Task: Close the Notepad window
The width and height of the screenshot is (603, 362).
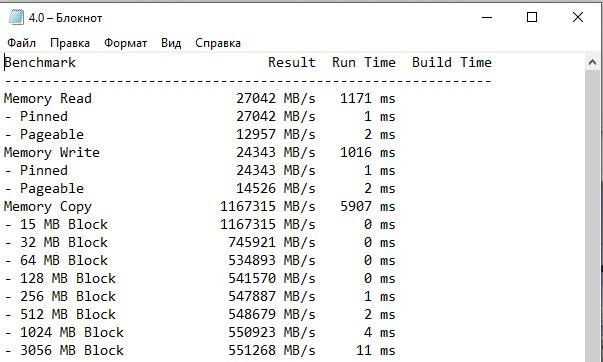Action: click(x=578, y=17)
